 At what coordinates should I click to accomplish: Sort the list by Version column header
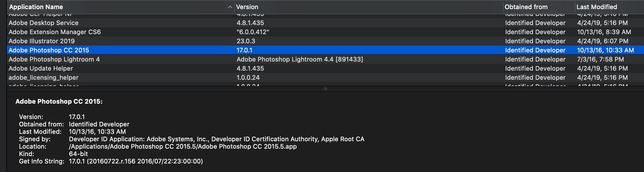(x=369, y=7)
